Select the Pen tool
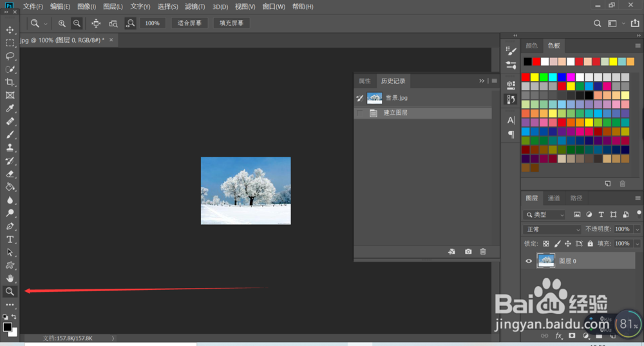Screen dimensions: 644x346 coord(10,226)
